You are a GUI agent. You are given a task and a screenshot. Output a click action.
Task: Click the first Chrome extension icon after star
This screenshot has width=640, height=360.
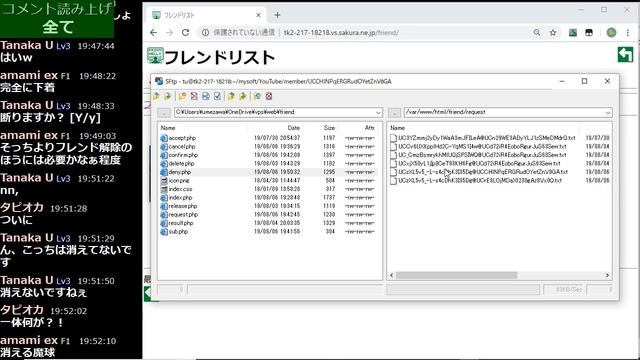(573, 33)
